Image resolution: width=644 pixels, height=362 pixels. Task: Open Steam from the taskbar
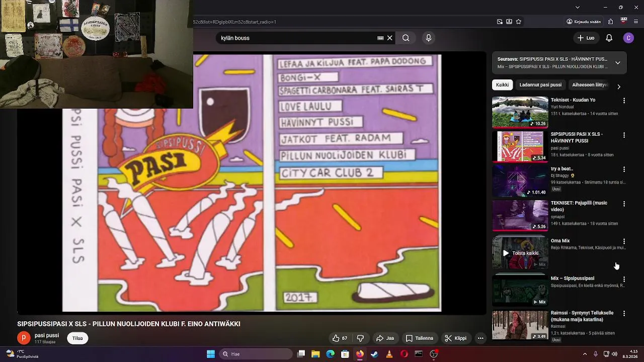point(374,354)
